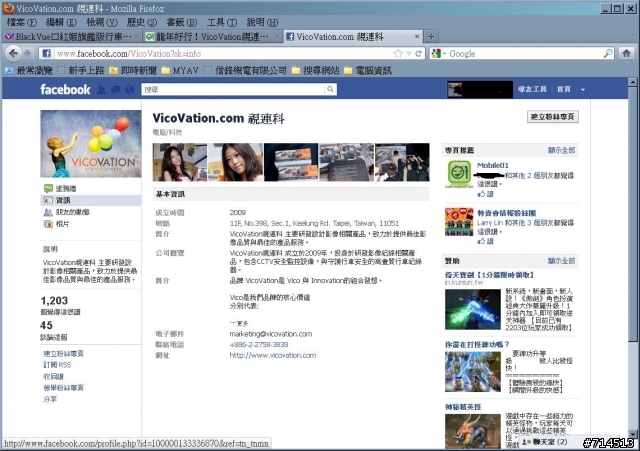Viewport: 640px width, 451px height.
Task: Open the first photo in the photo strip
Action: pyautogui.click(x=180, y=162)
